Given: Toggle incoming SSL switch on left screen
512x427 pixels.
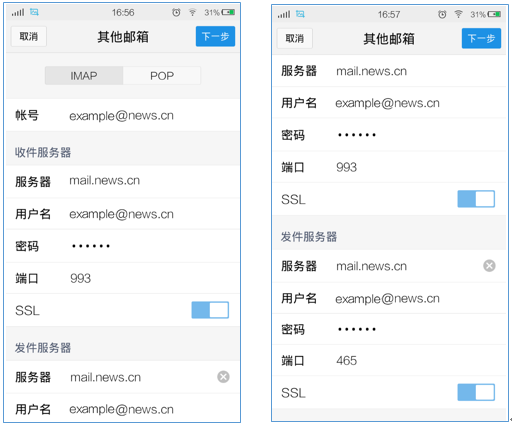Looking at the screenshot, I should 210,310.
